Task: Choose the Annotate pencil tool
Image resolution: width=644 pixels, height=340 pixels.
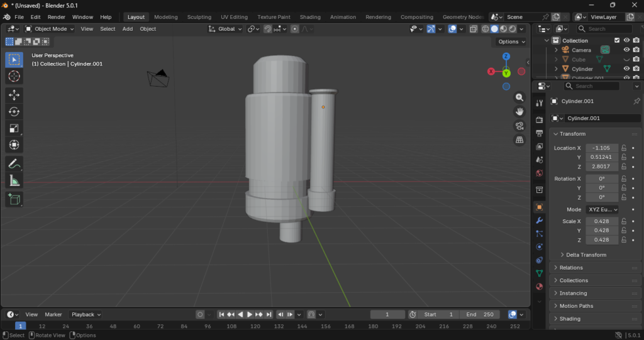Action: (14, 164)
